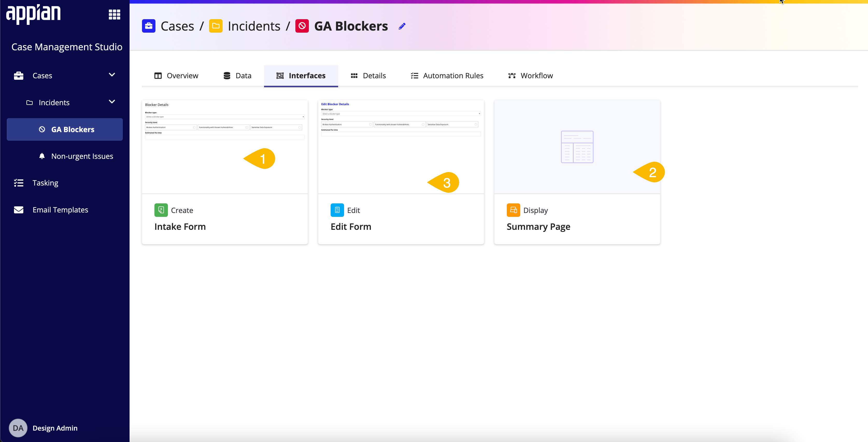Screen dimensions: 868x442
Task: Click the Cases briefcase icon in sidebar
Action: pos(19,75)
